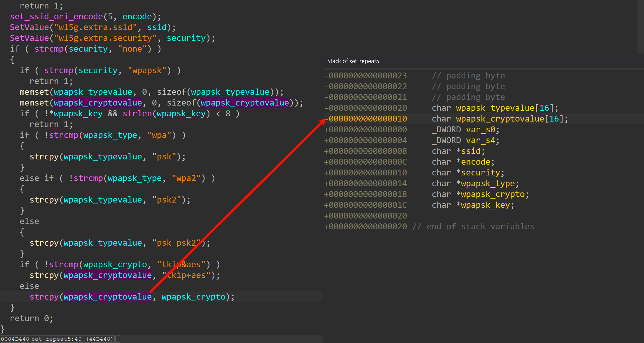Click stack offset +000000000000001C
This screenshot has height=343, width=644.
click(366, 205)
